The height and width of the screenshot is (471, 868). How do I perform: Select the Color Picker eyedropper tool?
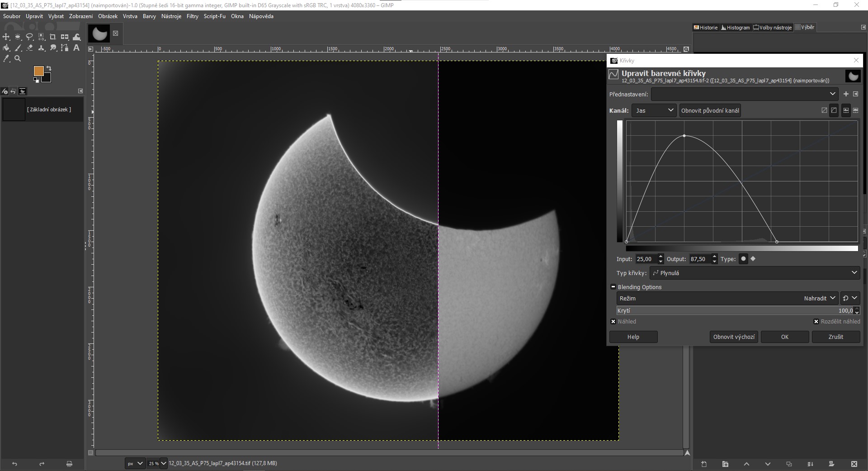(x=6, y=58)
